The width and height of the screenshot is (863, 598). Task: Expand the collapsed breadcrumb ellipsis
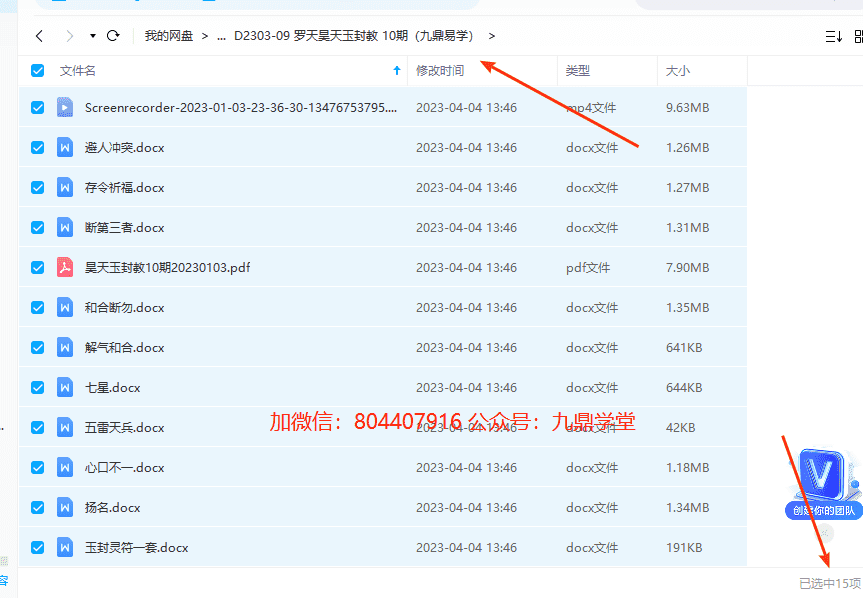(x=221, y=36)
